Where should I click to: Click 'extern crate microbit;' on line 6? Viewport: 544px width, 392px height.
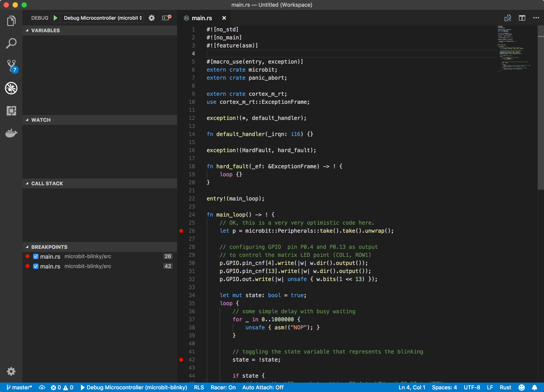click(242, 70)
